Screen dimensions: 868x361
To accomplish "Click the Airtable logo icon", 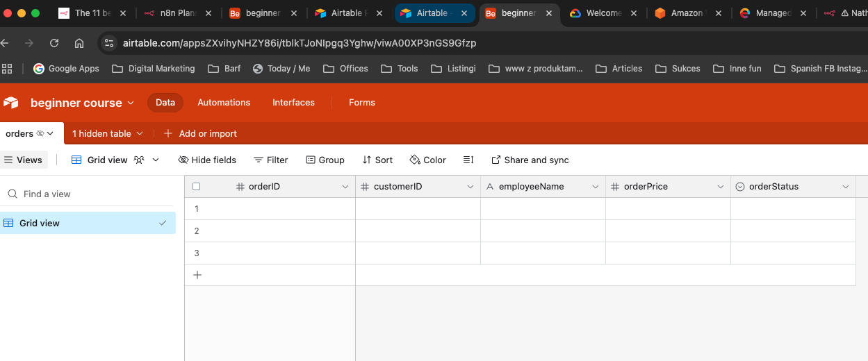I will [x=11, y=103].
